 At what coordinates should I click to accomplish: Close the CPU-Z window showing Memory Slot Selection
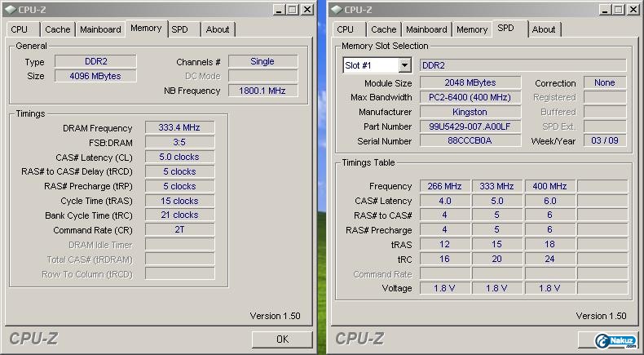coord(633,9)
